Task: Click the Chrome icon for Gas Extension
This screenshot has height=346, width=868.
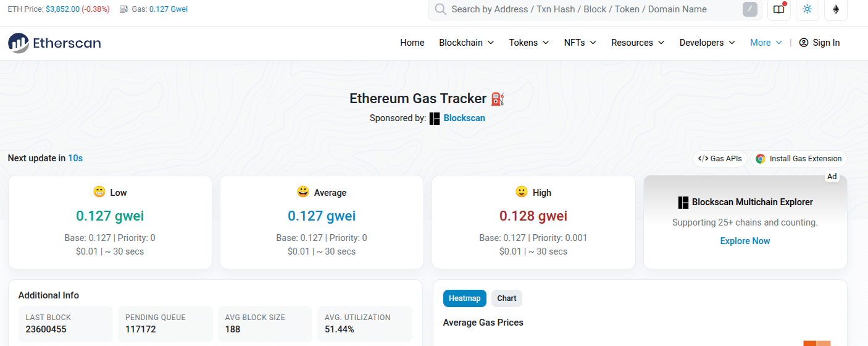Action: [x=761, y=159]
